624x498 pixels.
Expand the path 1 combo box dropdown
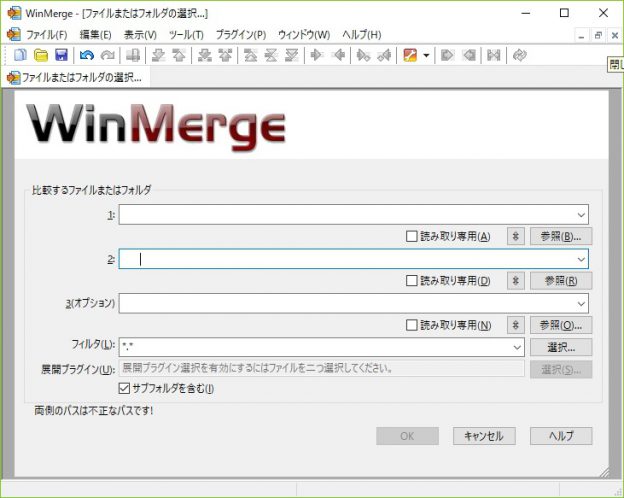581,215
